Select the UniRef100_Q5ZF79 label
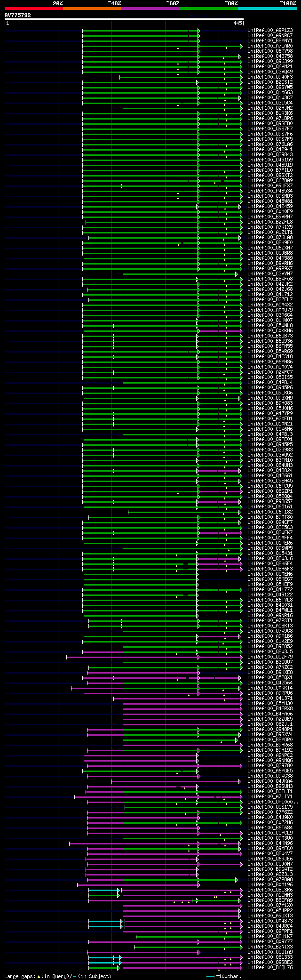The width and height of the screenshot is (301, 980). pos(270,657)
